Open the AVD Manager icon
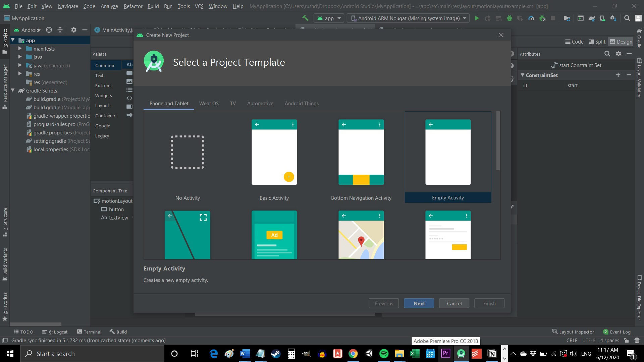This screenshot has height=362, width=644. [x=603, y=18]
